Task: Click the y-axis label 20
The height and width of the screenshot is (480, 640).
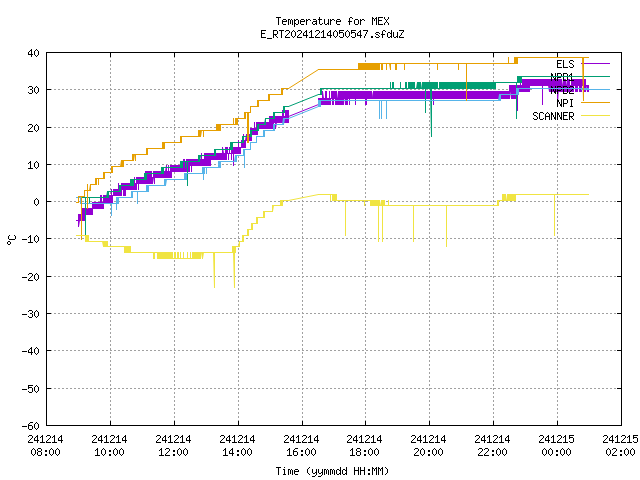Action: click(33, 128)
